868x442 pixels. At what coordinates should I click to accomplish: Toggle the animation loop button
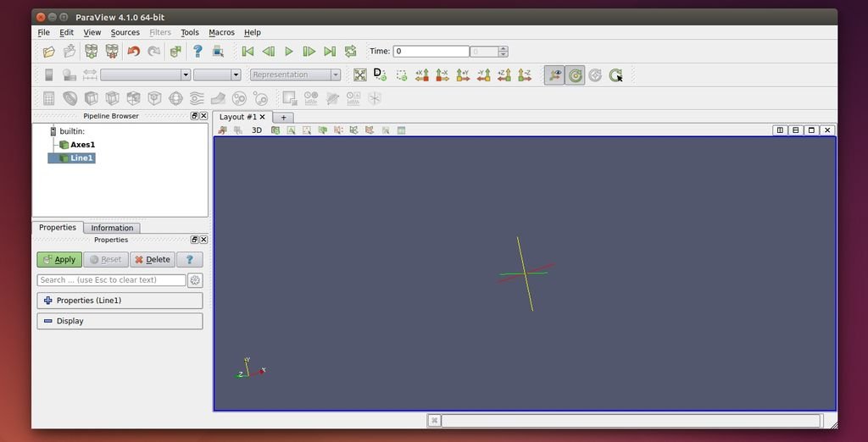(350, 52)
